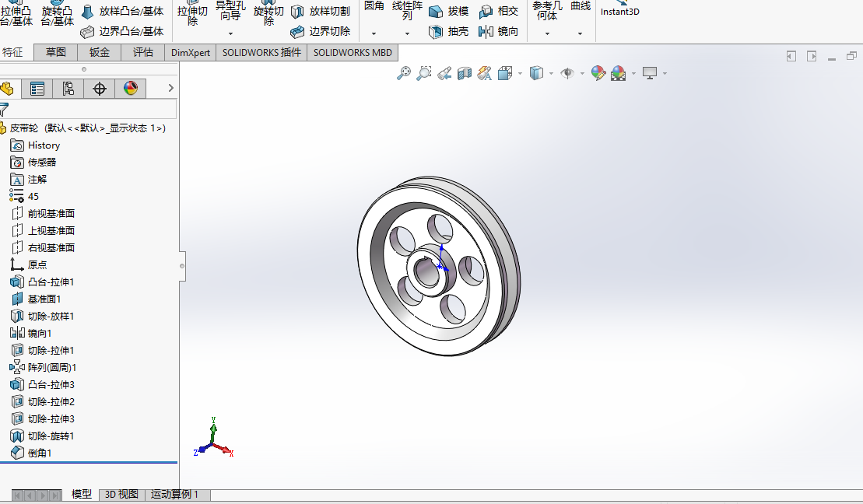Choose the 抽壳 shell tool
The height and width of the screenshot is (504, 863).
pos(448,32)
